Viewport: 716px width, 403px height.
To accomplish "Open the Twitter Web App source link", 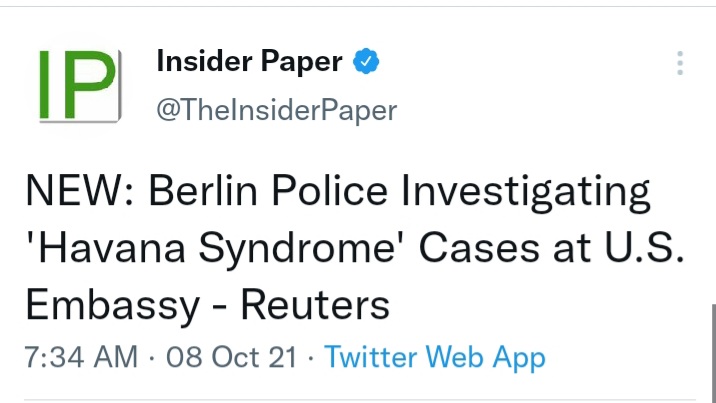I will coord(435,357).
